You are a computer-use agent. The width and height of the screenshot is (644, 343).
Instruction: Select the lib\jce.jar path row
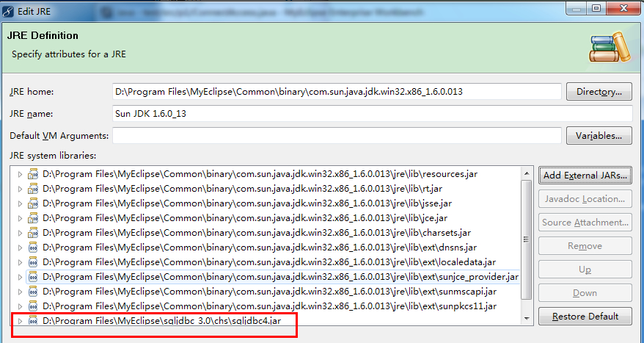click(x=245, y=218)
